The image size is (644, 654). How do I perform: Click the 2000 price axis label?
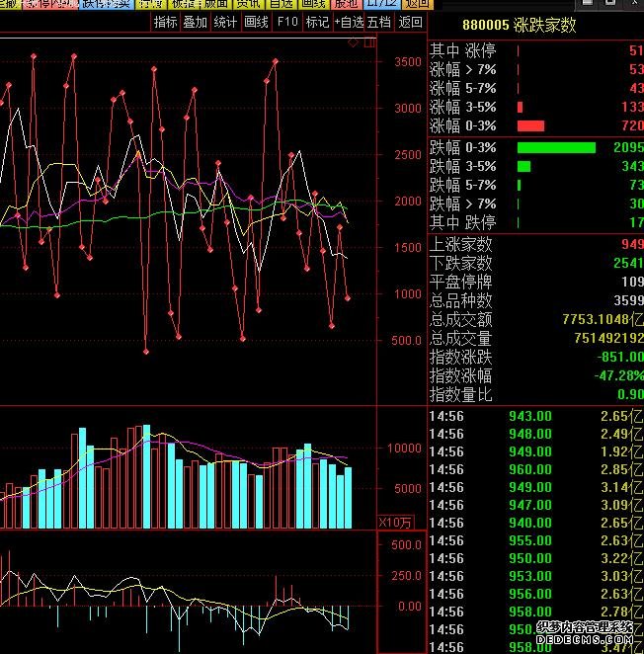tap(408, 201)
